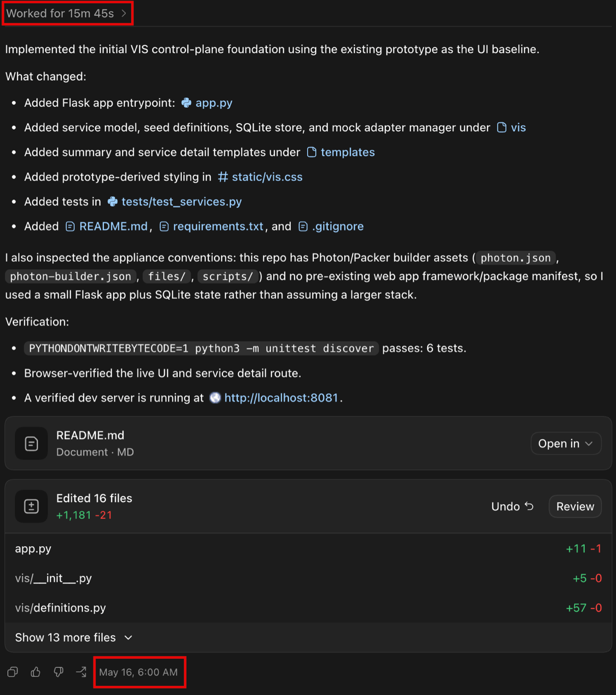Select vis/definitions.py in the file list
This screenshot has height=695, width=616.
308,608
